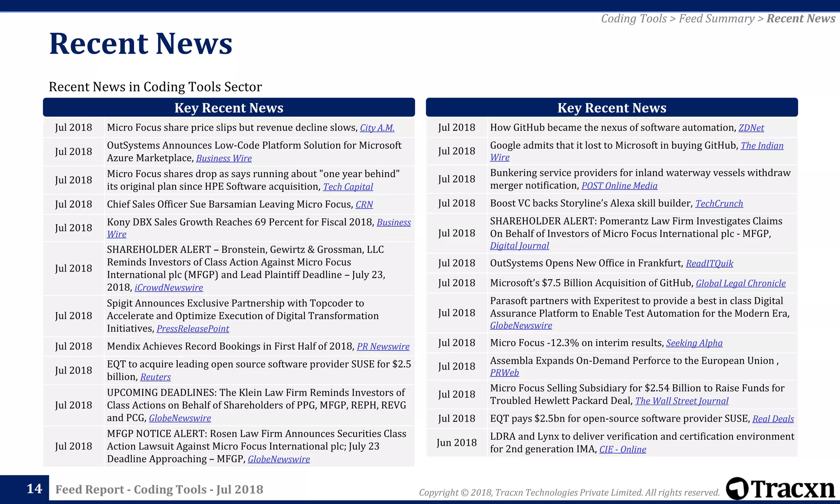This screenshot has width=840, height=504.
Task: Click headline 'Micro Focus -12.3% on interim results'
Action: [577, 343]
